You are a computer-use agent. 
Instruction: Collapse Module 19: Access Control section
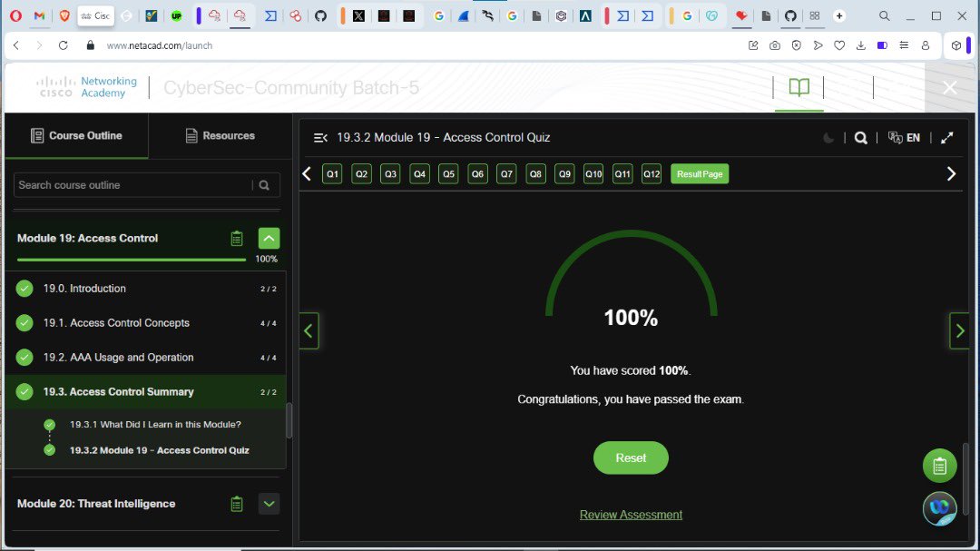[x=269, y=238]
